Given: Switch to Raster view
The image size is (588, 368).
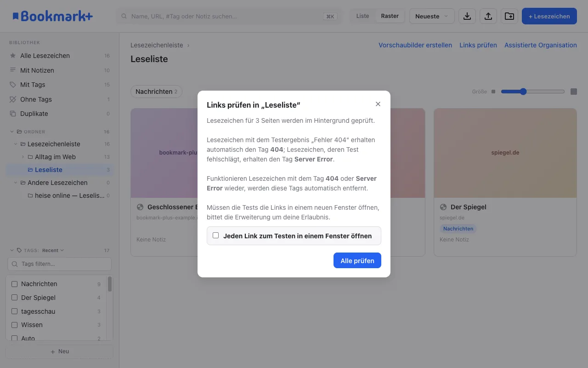Looking at the screenshot, I should click(390, 16).
